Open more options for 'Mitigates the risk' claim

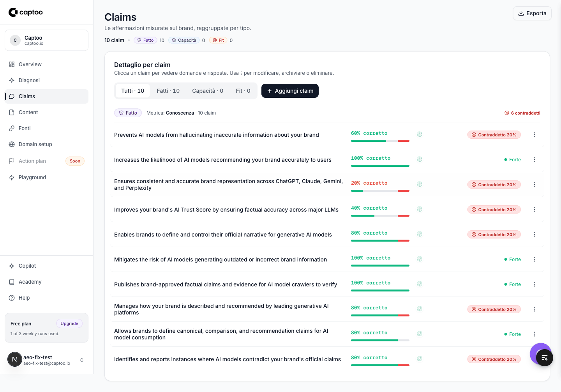(x=535, y=260)
